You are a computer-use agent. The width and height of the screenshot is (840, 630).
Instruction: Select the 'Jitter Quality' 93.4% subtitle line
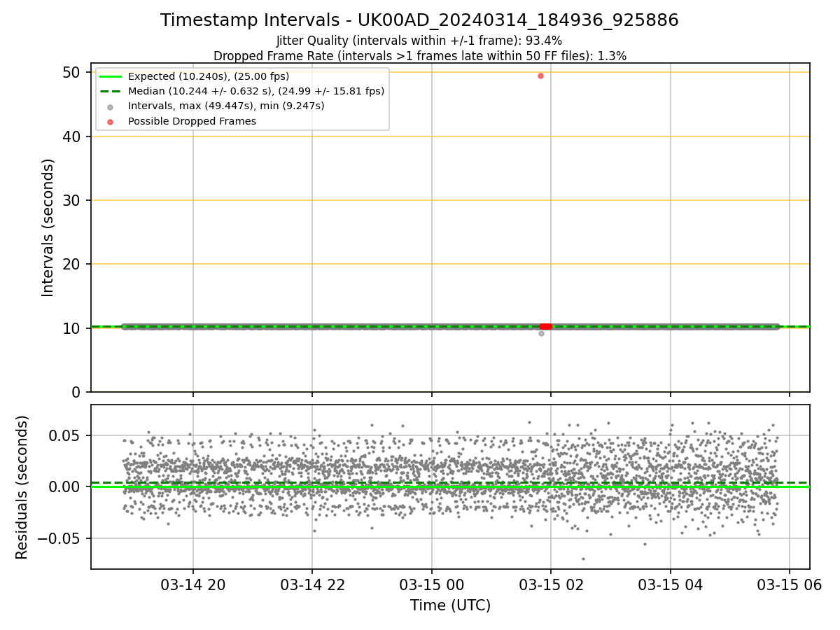coord(419,41)
